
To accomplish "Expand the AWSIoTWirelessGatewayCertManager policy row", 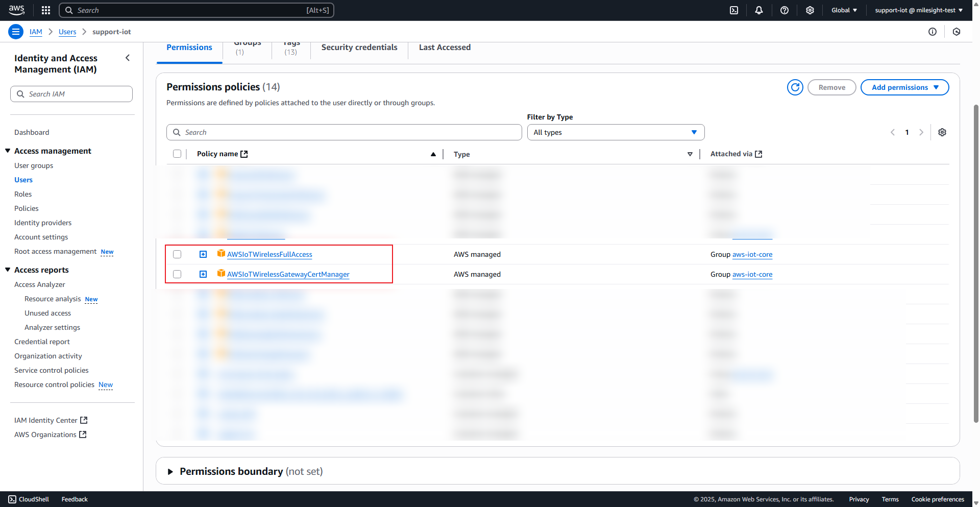I will (203, 274).
